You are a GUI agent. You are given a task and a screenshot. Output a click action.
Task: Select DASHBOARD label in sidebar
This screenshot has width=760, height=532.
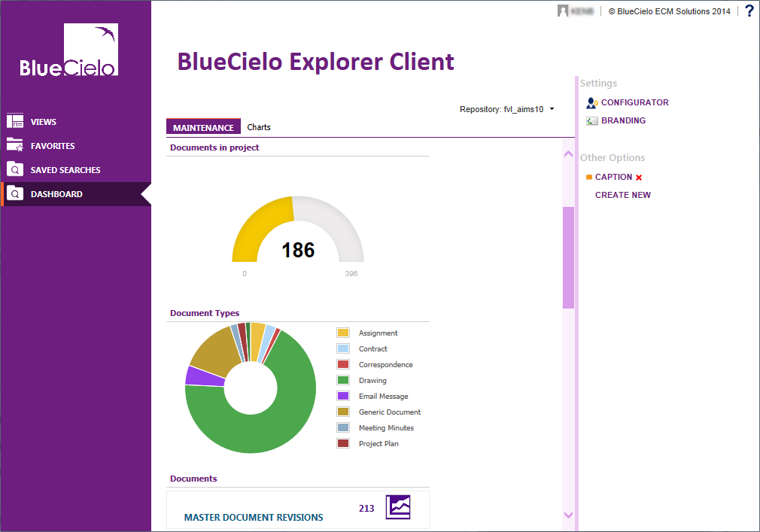pos(56,194)
